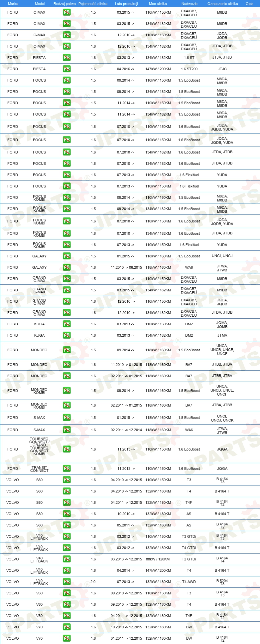Viewport: 260px width, 644px height.
Task: Click the fuel icon in the S-MAX WA6 row
Action: point(66,430)
